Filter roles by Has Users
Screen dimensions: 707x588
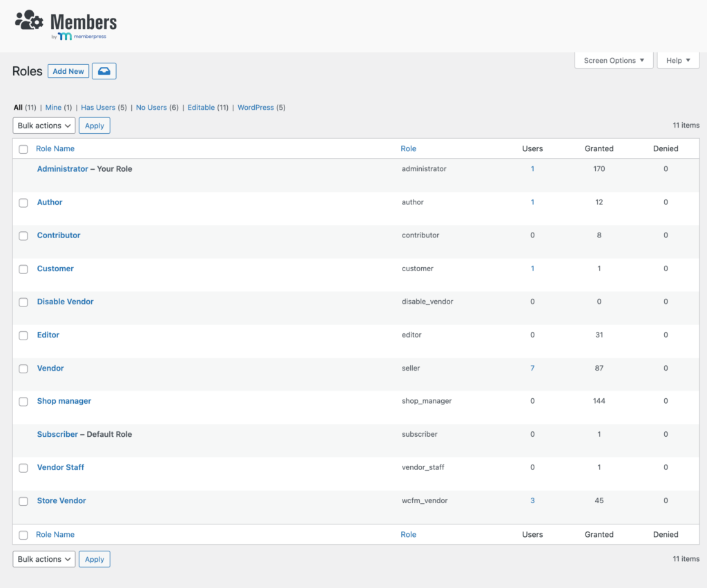point(98,107)
